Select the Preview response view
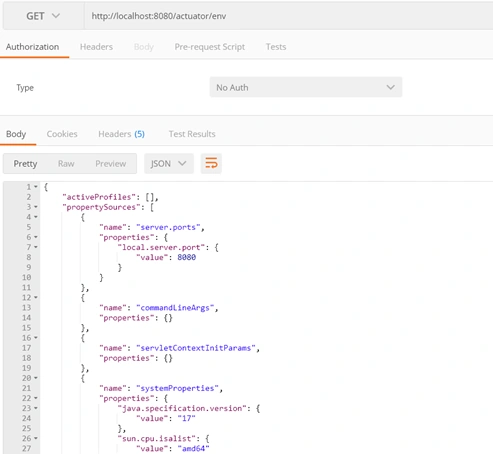 pos(111,163)
